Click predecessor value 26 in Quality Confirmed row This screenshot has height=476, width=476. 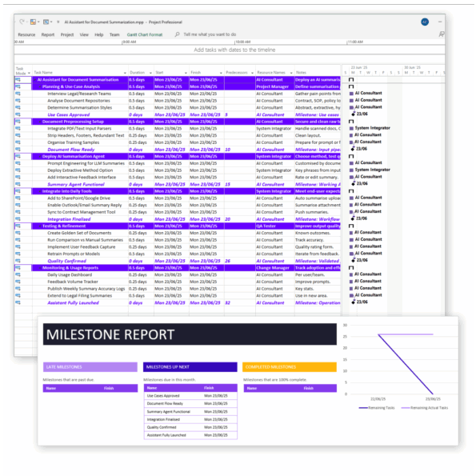228,261
